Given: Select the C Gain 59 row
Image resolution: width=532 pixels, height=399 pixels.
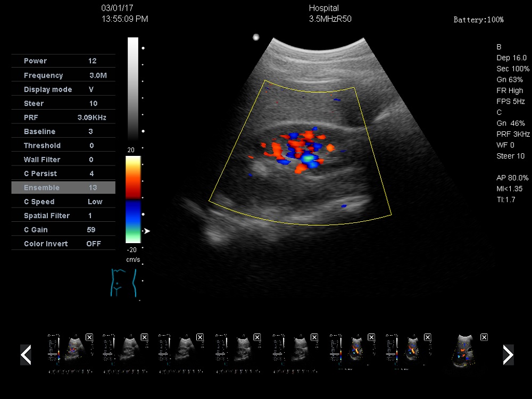Looking at the screenshot, I should (x=63, y=230).
